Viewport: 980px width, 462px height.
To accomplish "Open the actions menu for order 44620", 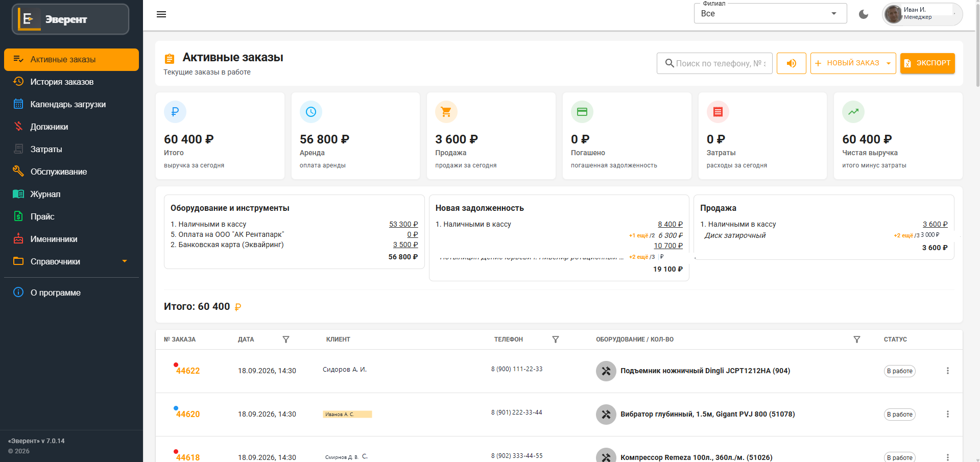I will coord(948,415).
